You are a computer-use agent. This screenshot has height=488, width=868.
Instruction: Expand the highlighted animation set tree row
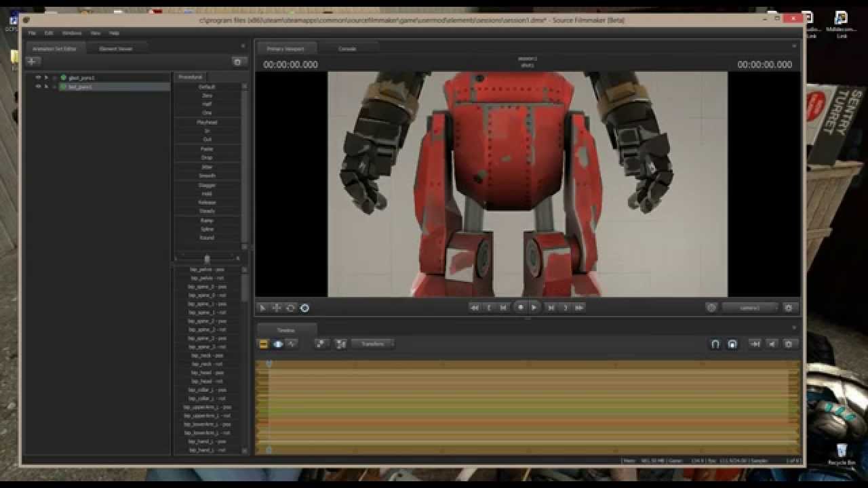[x=55, y=87]
